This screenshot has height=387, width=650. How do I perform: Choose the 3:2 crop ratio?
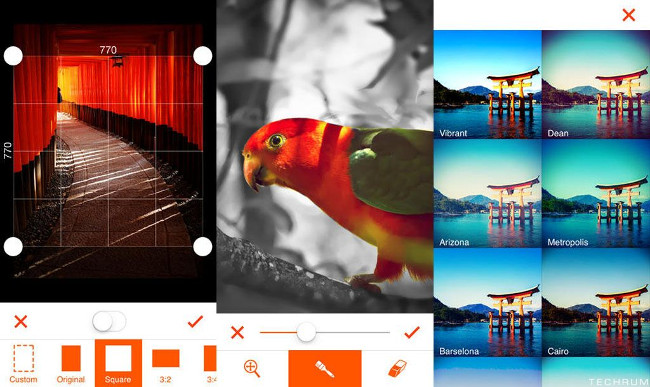pyautogui.click(x=165, y=363)
